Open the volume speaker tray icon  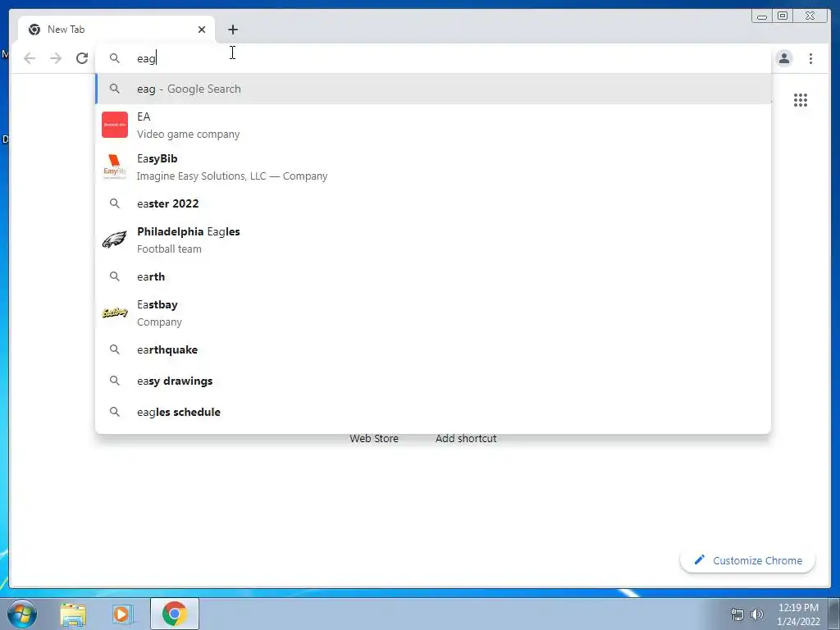757,614
